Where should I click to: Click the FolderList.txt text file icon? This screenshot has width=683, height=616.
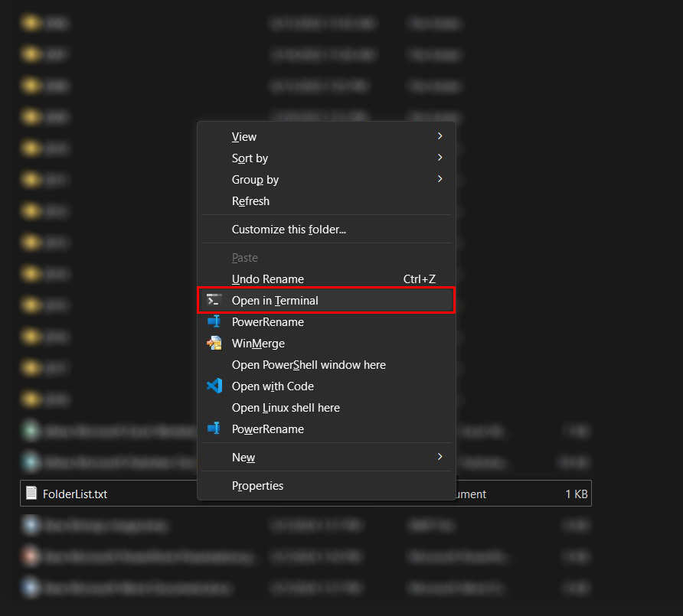click(x=31, y=494)
